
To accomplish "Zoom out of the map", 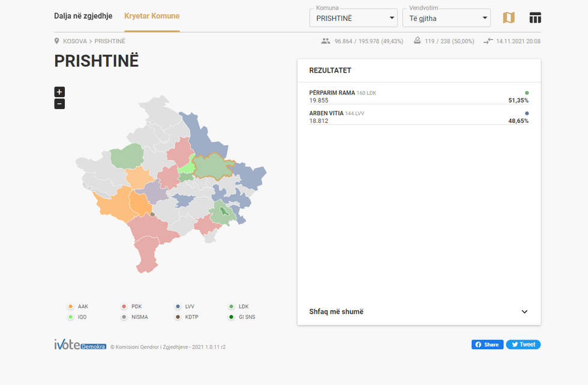I will pyautogui.click(x=59, y=104).
